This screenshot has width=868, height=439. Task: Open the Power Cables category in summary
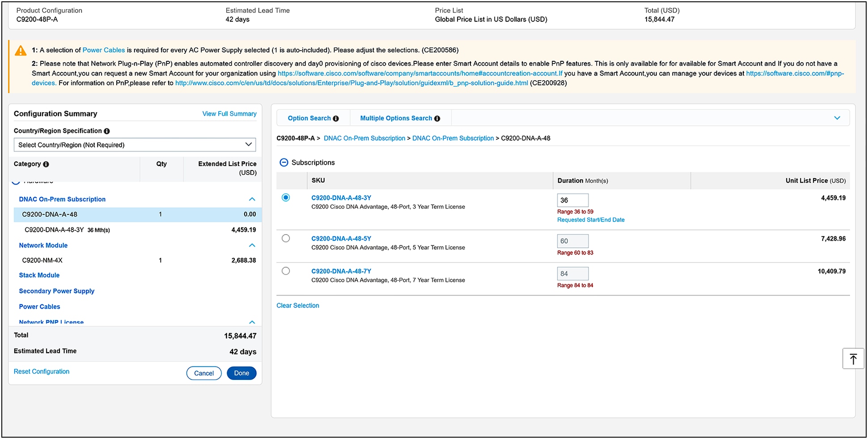(x=39, y=307)
